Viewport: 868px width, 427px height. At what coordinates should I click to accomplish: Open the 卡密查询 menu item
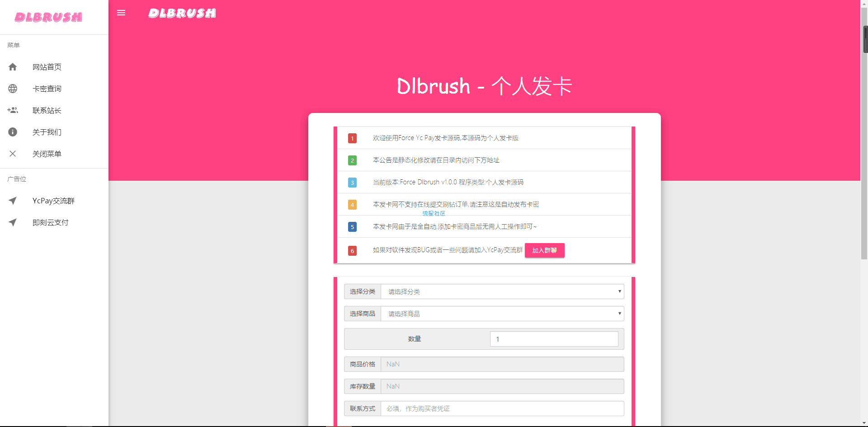click(54, 89)
